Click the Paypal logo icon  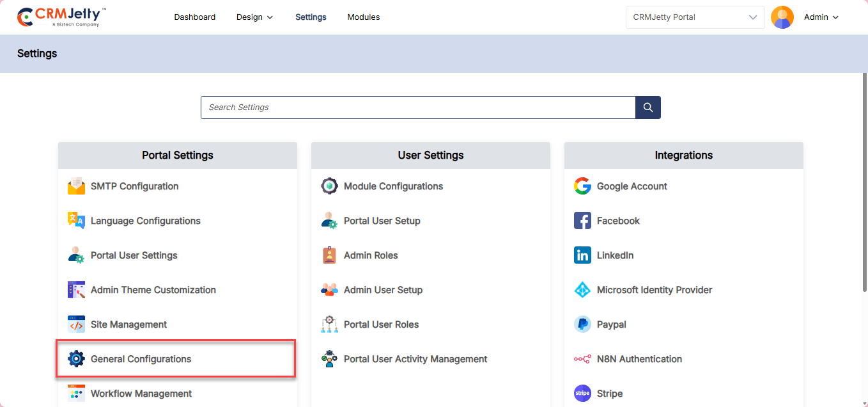point(582,324)
